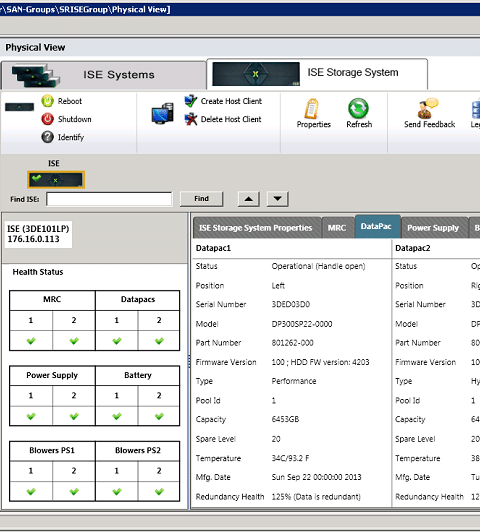The height and width of the screenshot is (532, 480).
Task: Click Delete Host Client text
Action: coord(231,119)
